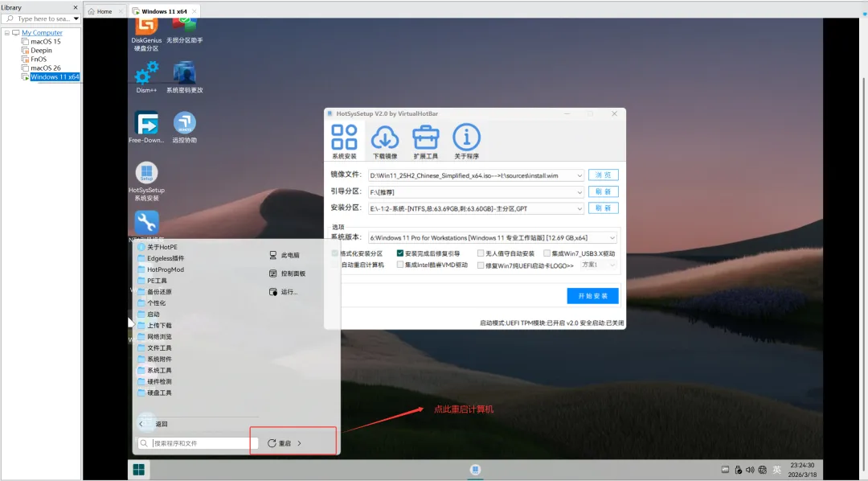Select the Free-Down... desktop icon
The width and height of the screenshot is (868, 481).
click(x=147, y=127)
